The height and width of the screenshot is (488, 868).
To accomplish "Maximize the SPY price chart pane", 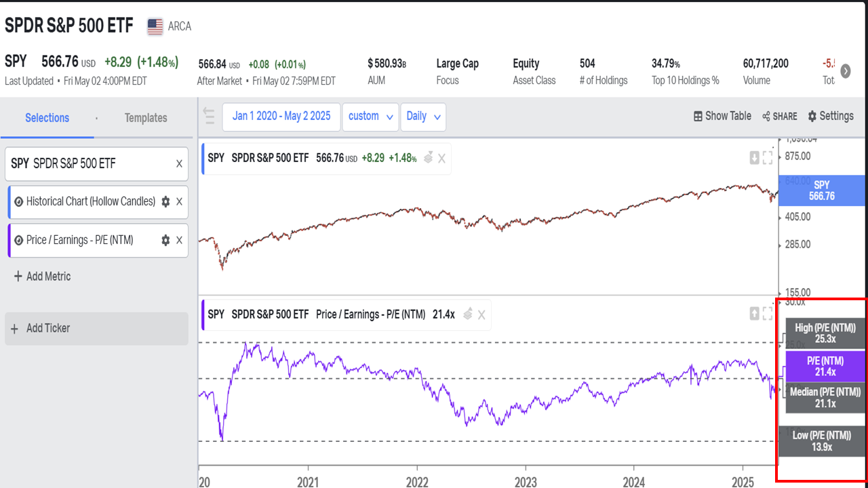I will (768, 158).
